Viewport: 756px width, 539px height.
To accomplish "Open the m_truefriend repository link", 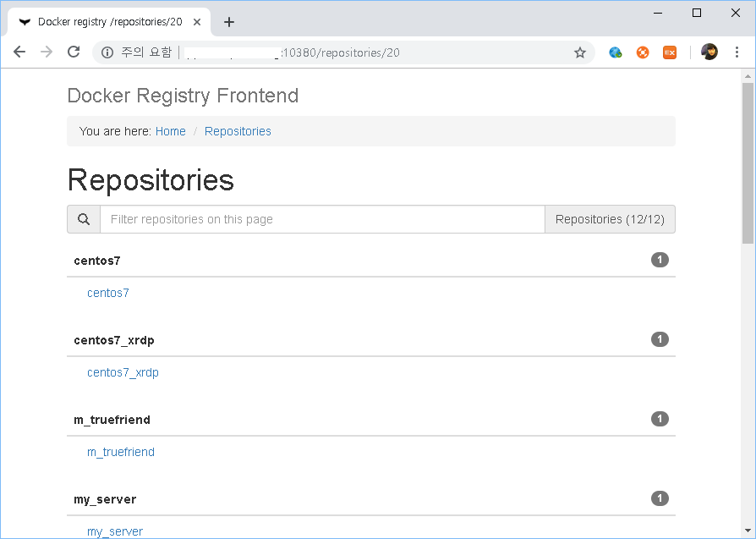I will pos(121,452).
